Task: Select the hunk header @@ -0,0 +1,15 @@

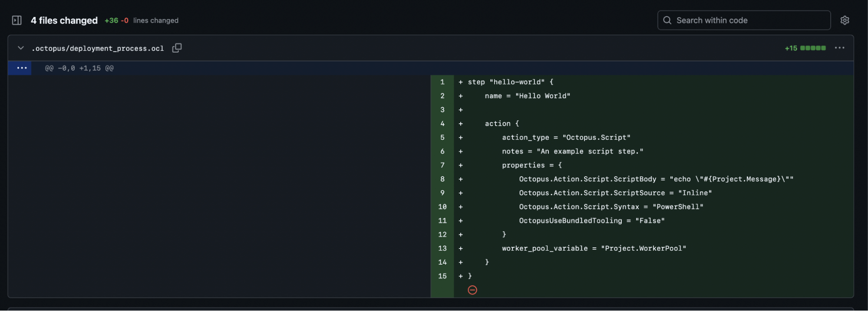Action: 79,68
